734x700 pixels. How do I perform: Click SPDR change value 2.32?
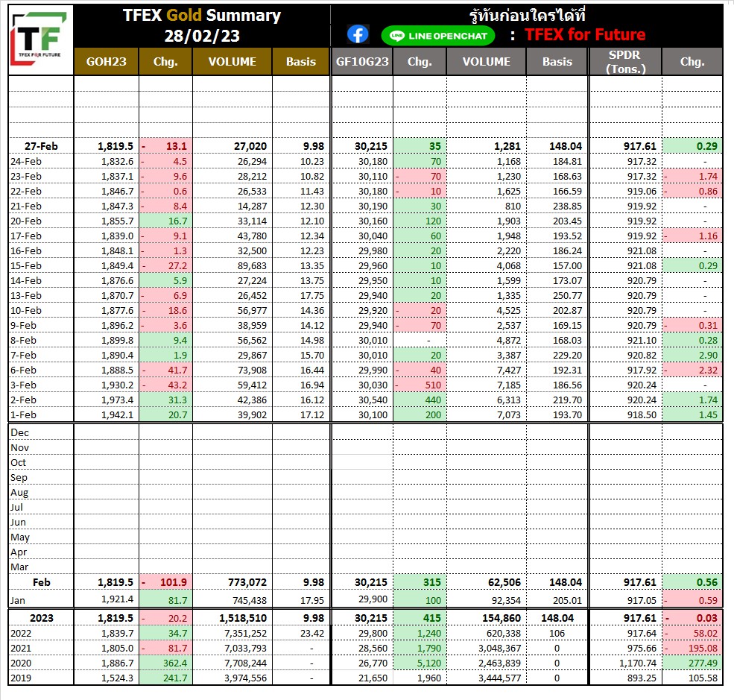point(708,370)
